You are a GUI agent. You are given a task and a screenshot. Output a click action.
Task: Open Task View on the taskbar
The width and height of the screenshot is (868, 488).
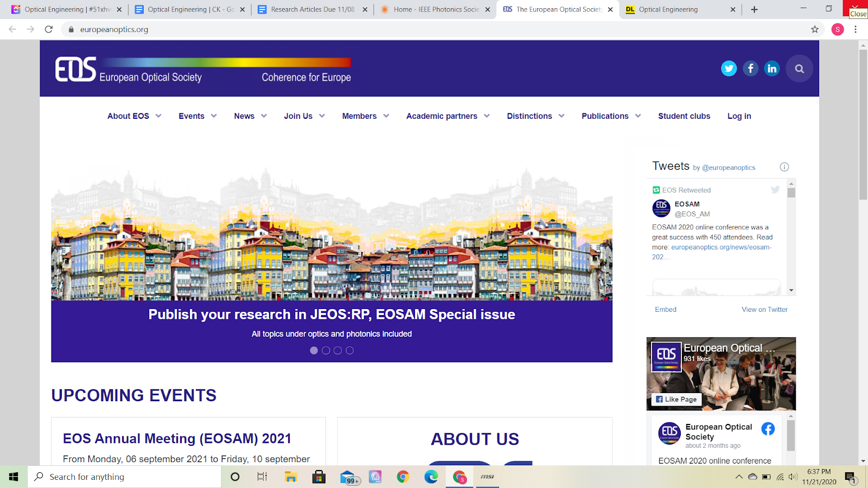(x=262, y=477)
